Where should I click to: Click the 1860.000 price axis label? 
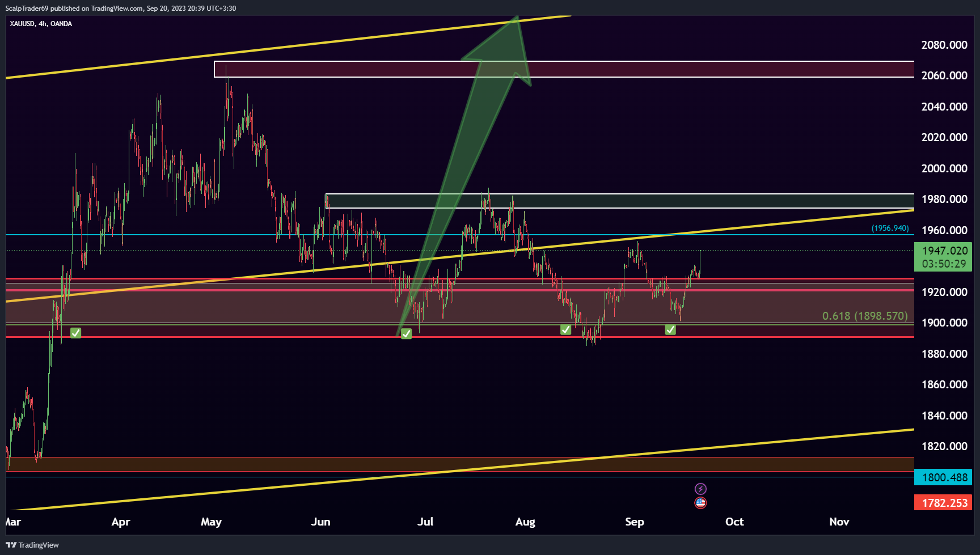[x=944, y=384]
